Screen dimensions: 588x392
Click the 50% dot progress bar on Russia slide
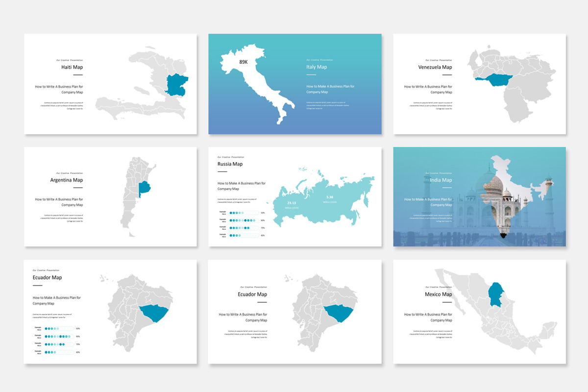pyautogui.click(x=244, y=213)
